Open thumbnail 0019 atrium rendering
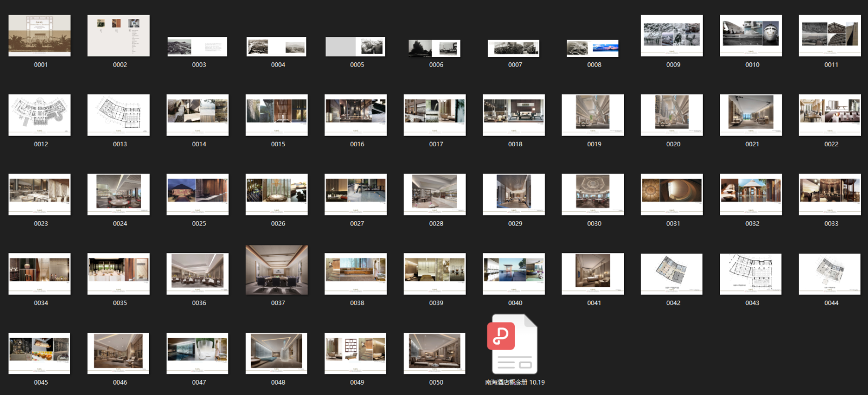868x395 pixels. tap(592, 115)
